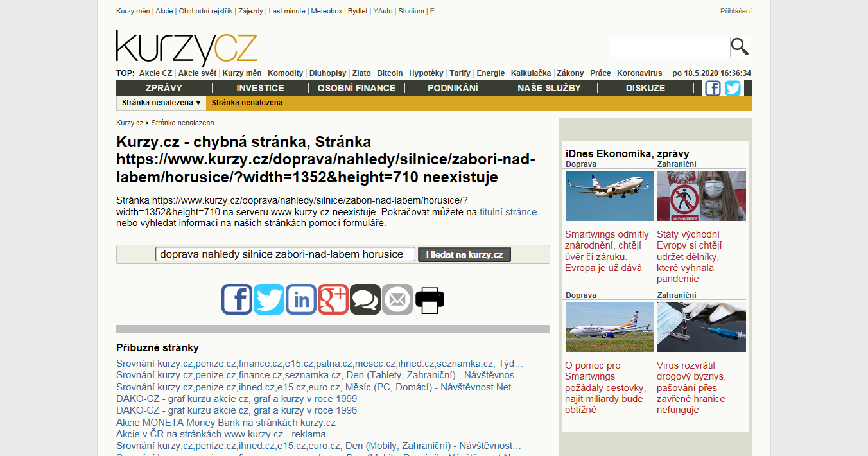This screenshot has height=456, width=868.
Task: Open YAuto top bar link
Action: (383, 11)
